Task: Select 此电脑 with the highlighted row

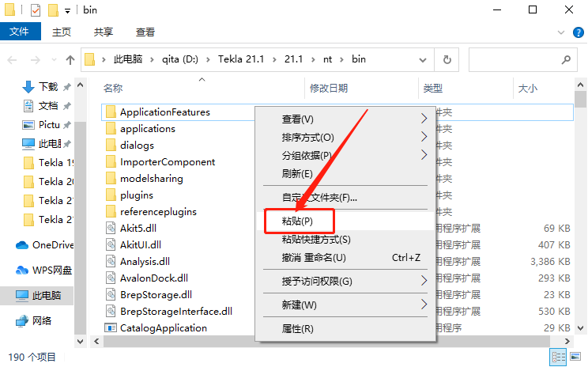Action: 36,296
